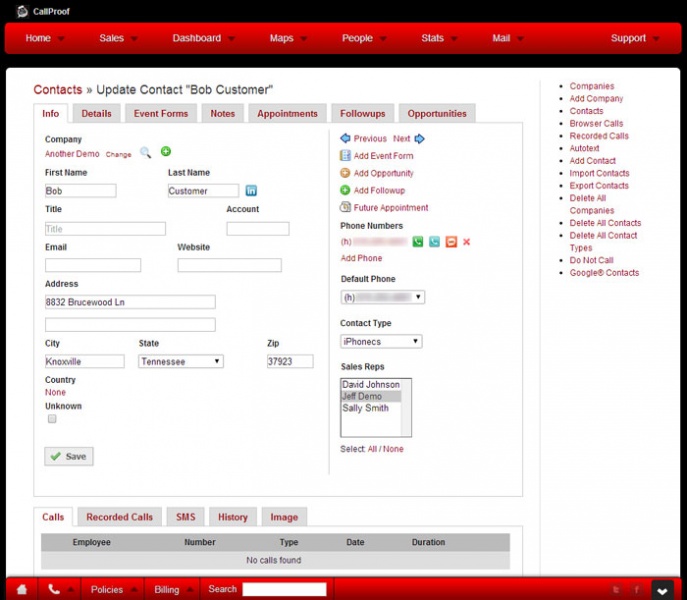Click home icon in bottom bar
The image size is (687, 600).
pyautogui.click(x=22, y=589)
